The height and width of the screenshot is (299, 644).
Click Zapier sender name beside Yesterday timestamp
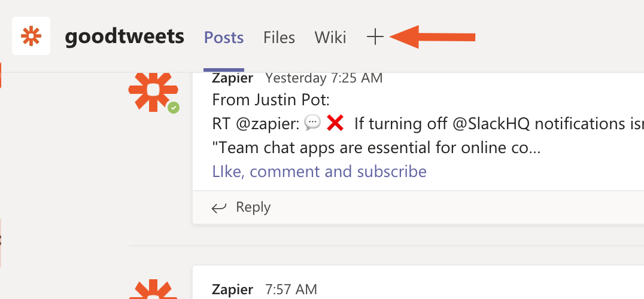(232, 78)
